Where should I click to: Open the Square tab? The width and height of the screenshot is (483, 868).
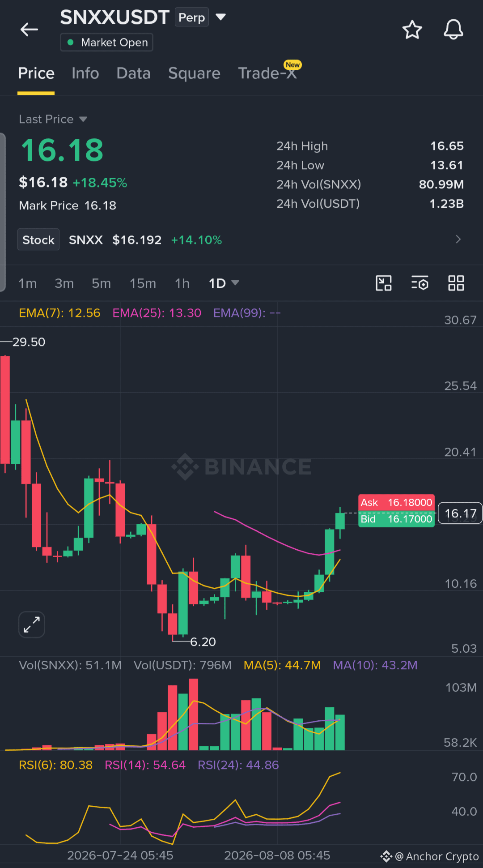pyautogui.click(x=194, y=73)
